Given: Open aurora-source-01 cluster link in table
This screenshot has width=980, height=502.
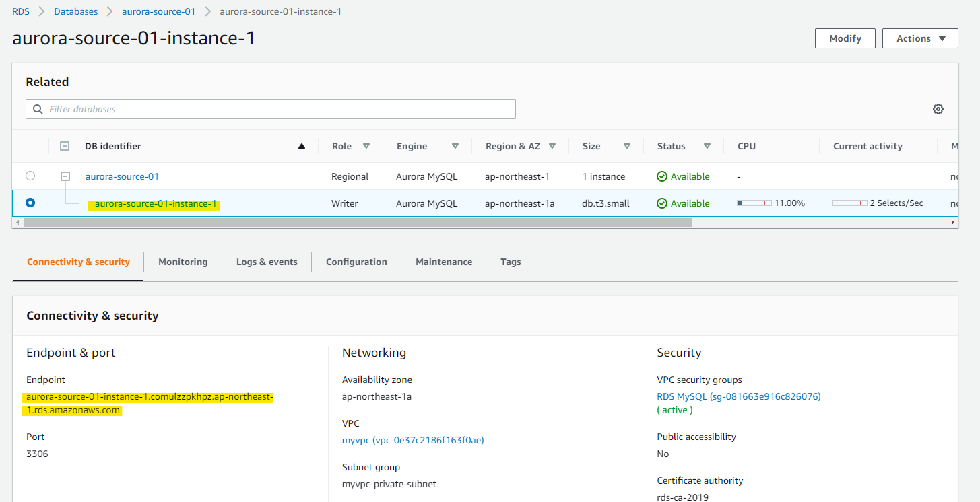Looking at the screenshot, I should pyautogui.click(x=122, y=176).
